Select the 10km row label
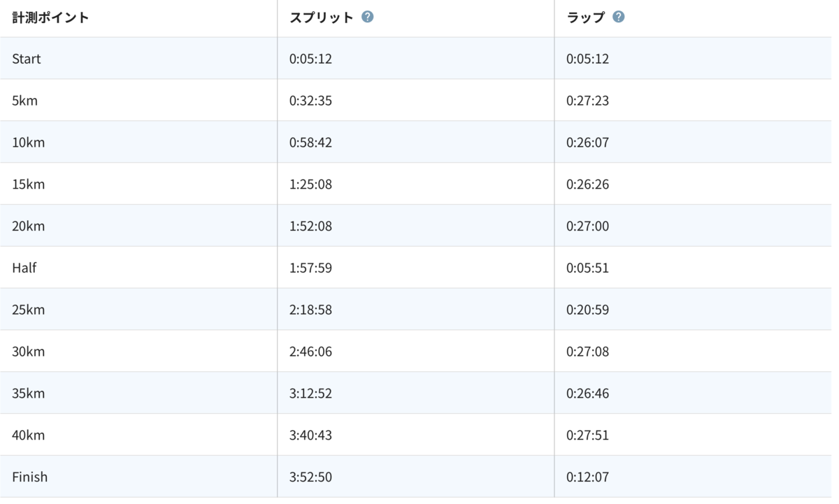Viewport: 839px width, 504px height. pos(28,143)
